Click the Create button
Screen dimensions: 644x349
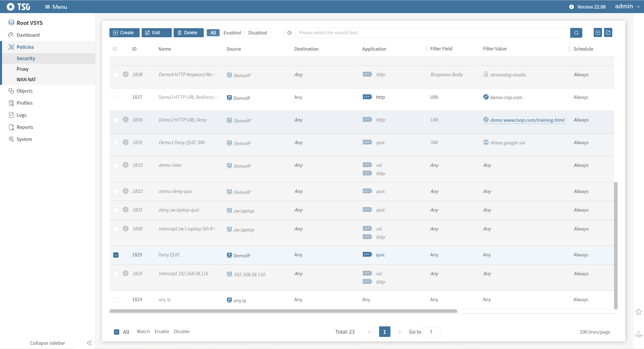(124, 33)
